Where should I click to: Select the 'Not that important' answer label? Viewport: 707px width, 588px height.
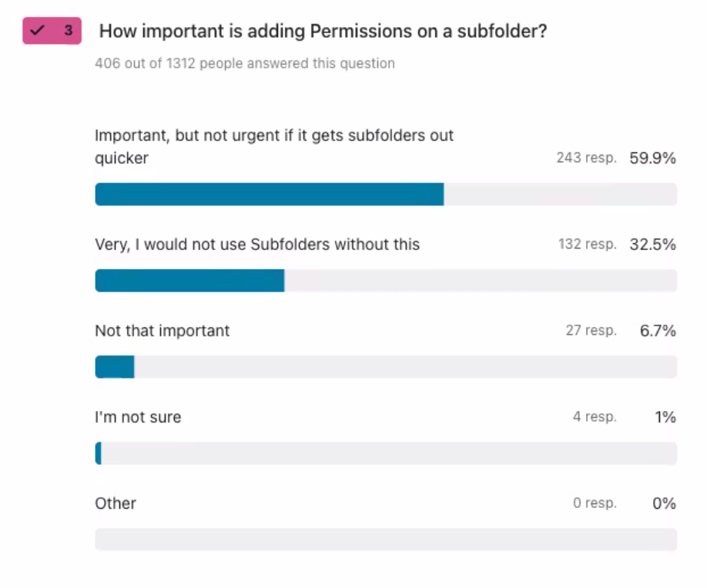pyautogui.click(x=163, y=331)
